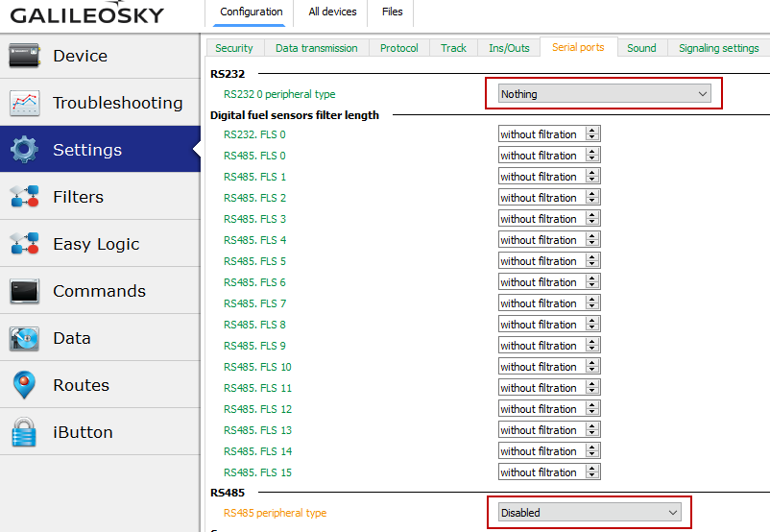Click the RS485. FLS 12 label

point(257,409)
